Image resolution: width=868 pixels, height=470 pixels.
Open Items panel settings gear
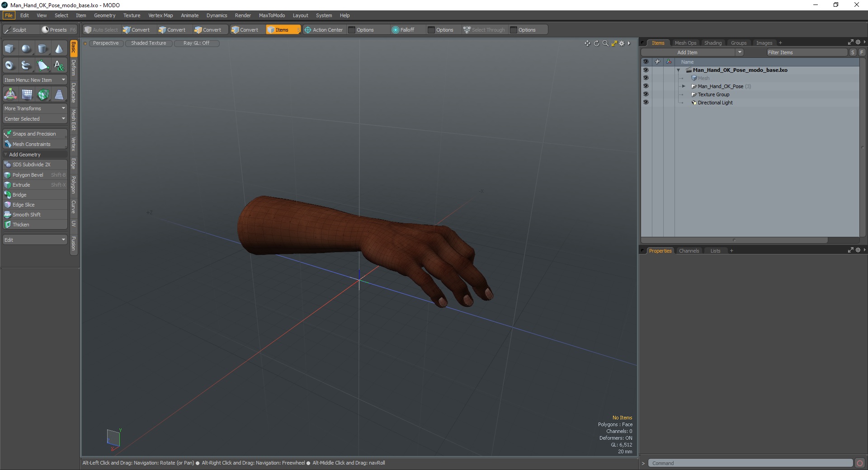(858, 42)
